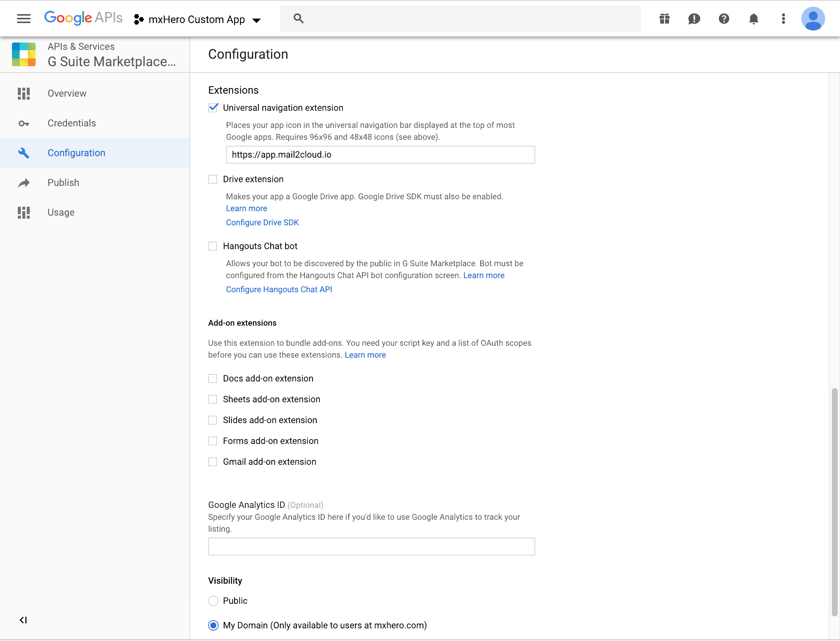Viewport: 840px width, 641px height.
Task: Check Slides add-on extension
Action: (213, 420)
